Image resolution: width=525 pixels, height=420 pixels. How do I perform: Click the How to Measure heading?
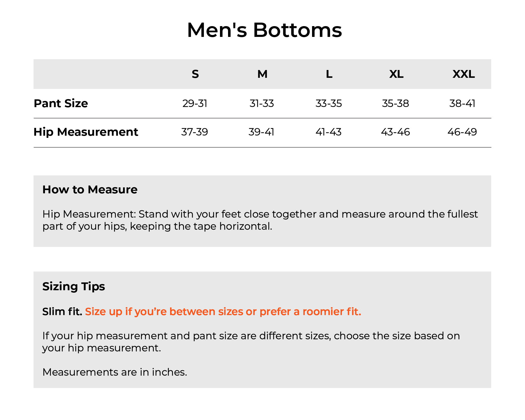click(90, 190)
